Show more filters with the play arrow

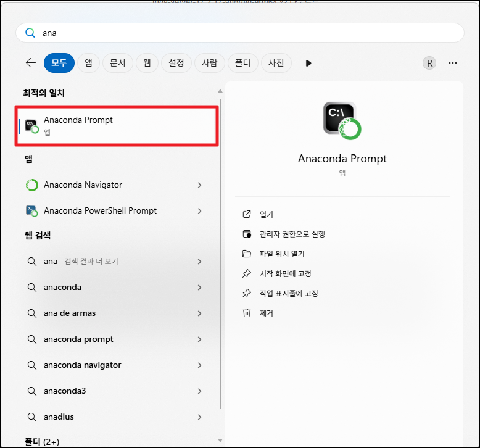click(308, 63)
